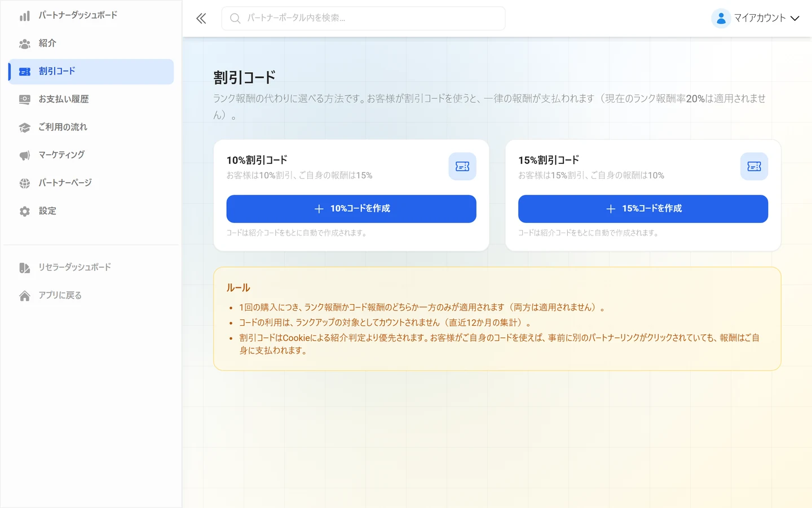Return via アプリに戻る link
This screenshot has height=508, width=812.
tap(91, 296)
